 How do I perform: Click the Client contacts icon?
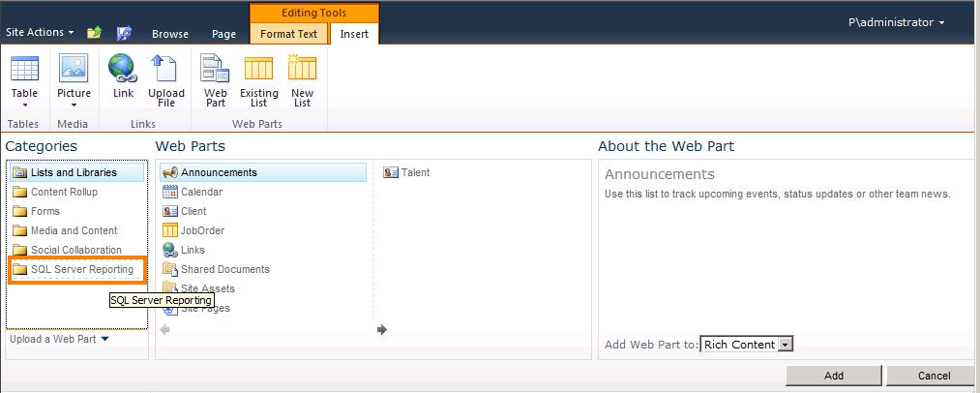tap(170, 212)
